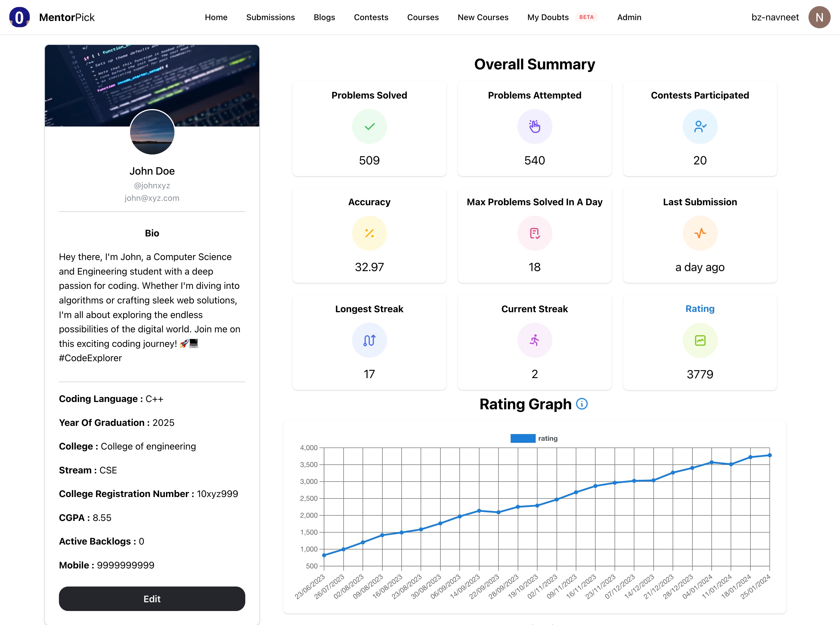840x625 pixels.
Task: Open the Courses navigation tab
Action: tap(423, 18)
